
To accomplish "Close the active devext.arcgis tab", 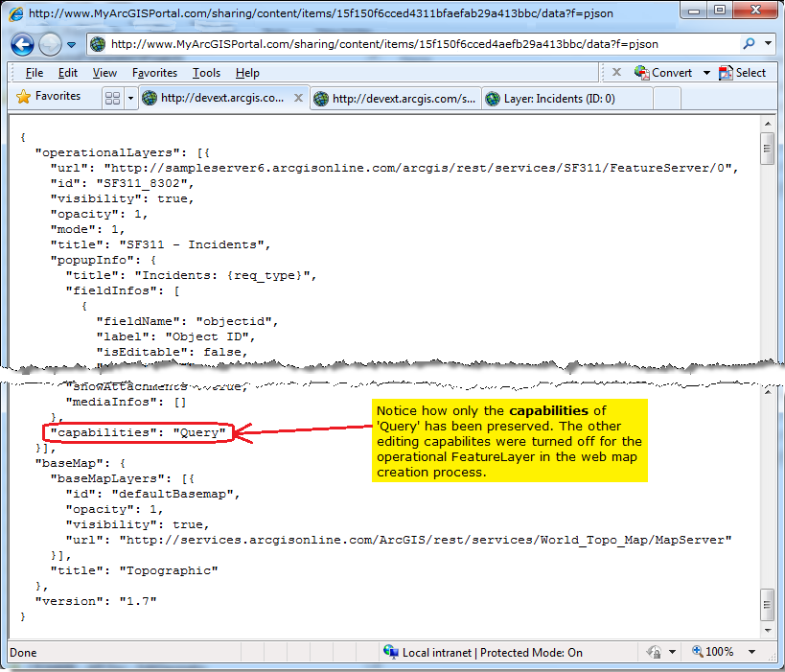I will click(297, 97).
